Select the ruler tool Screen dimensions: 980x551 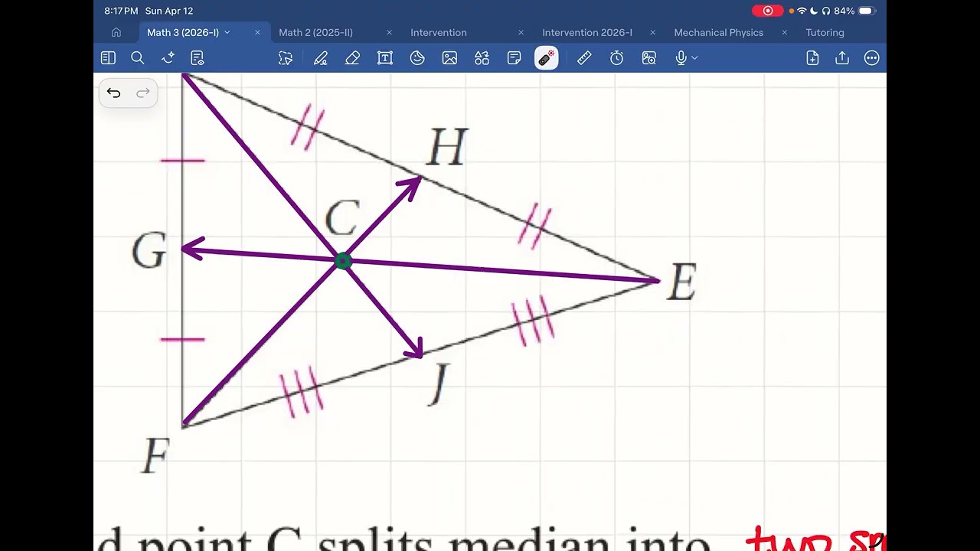click(584, 58)
